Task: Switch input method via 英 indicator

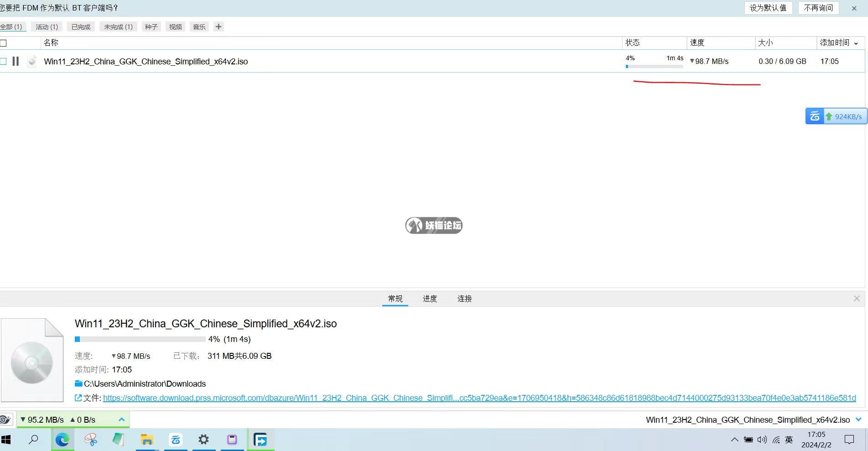Action: coord(789,440)
